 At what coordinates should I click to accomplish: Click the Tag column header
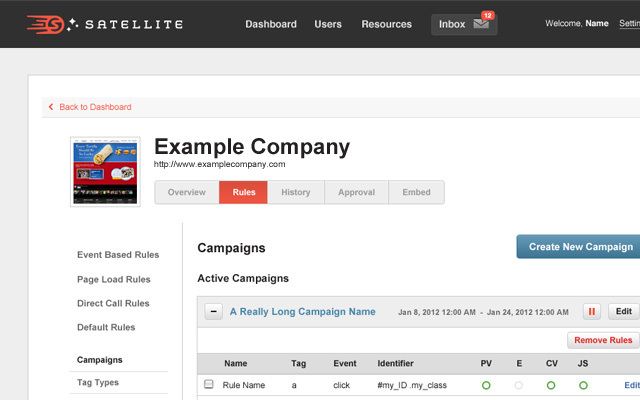(298, 363)
